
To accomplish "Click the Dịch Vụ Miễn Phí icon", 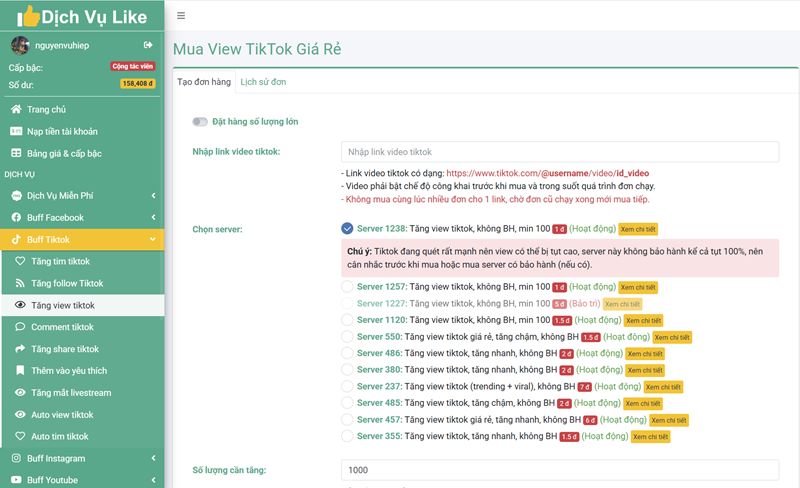I will click(16, 196).
